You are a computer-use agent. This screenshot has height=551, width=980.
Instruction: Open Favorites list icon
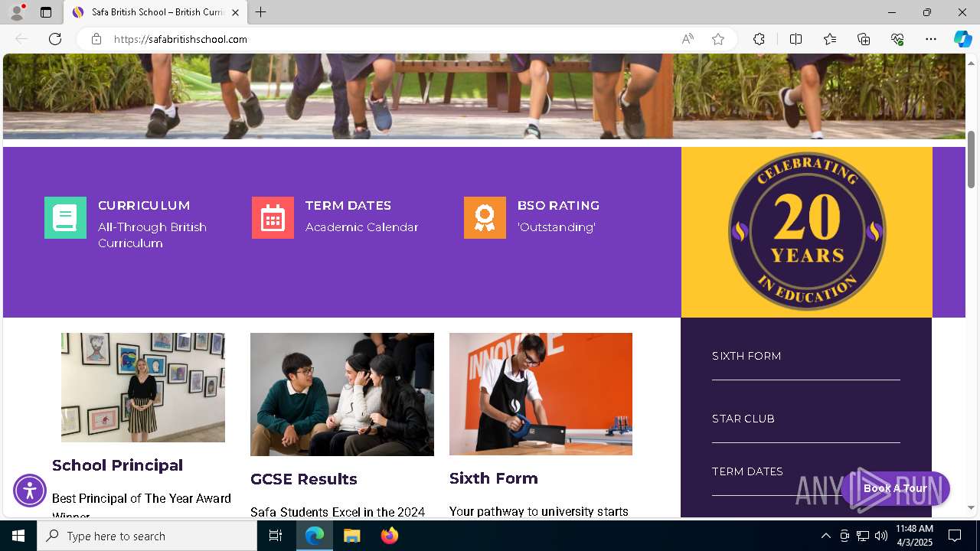tap(830, 39)
